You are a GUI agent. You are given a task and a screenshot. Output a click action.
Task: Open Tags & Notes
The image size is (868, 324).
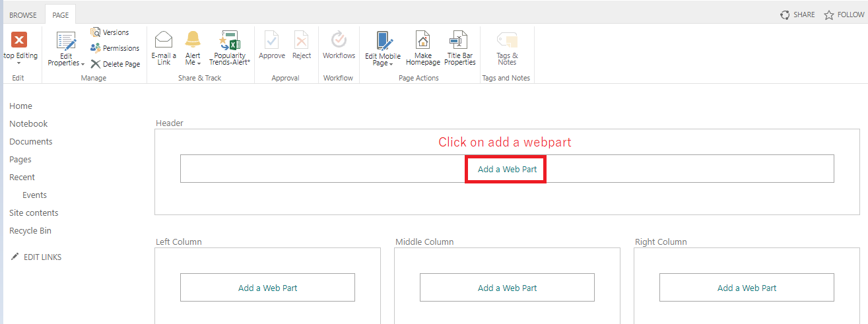[x=507, y=40]
